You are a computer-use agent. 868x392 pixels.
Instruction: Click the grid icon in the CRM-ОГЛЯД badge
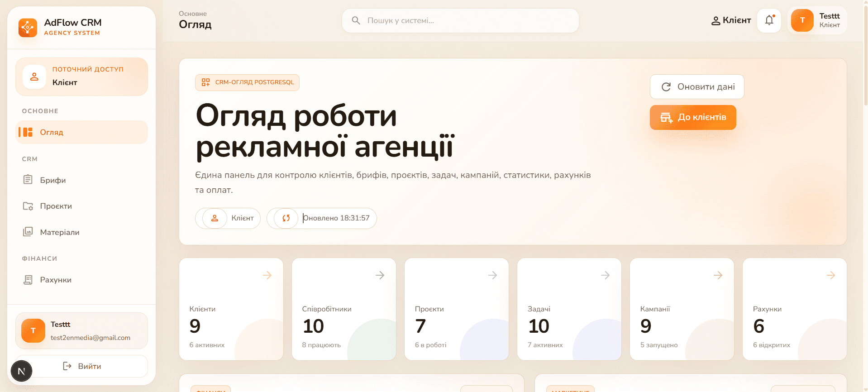206,82
